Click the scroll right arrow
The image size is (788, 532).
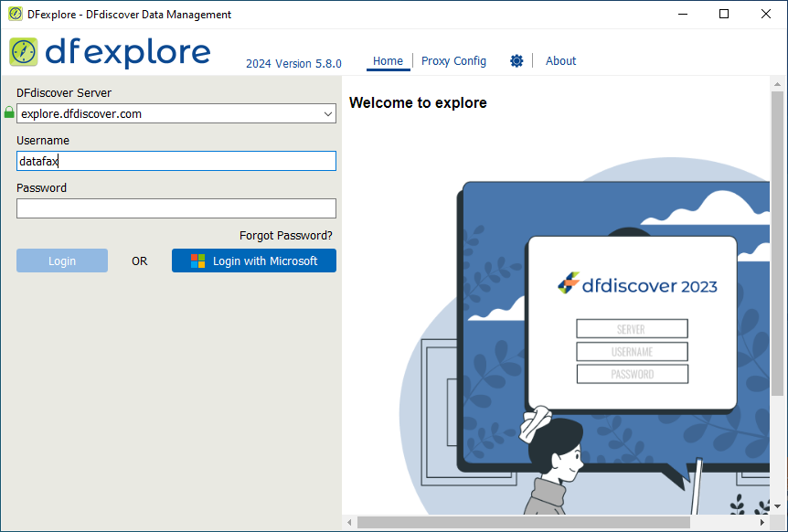pyautogui.click(x=763, y=523)
